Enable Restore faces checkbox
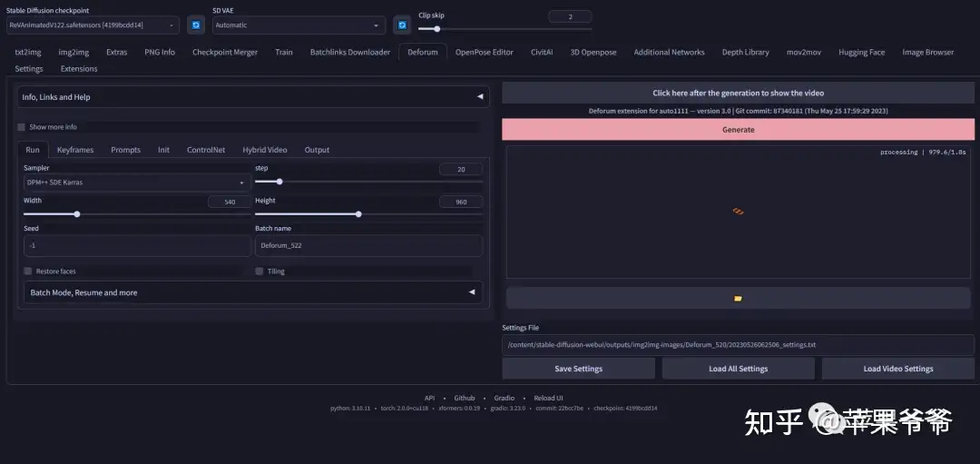The image size is (980, 464). tap(27, 271)
